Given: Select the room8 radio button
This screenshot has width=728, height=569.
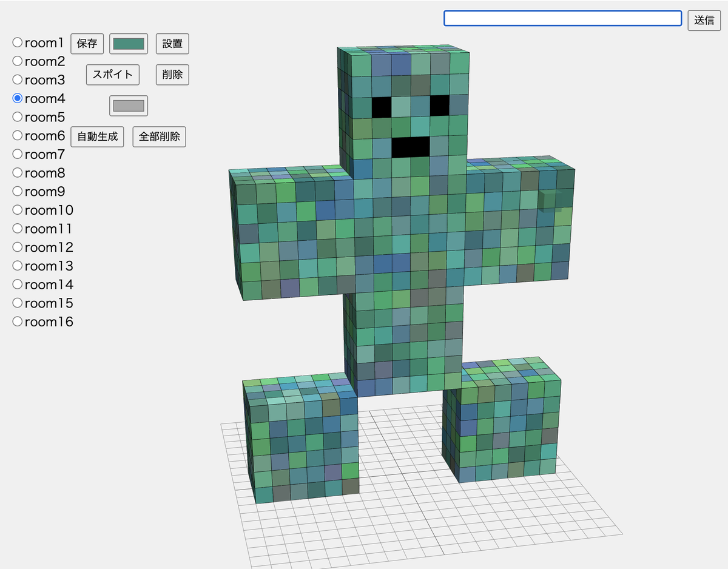Looking at the screenshot, I should [x=18, y=172].
